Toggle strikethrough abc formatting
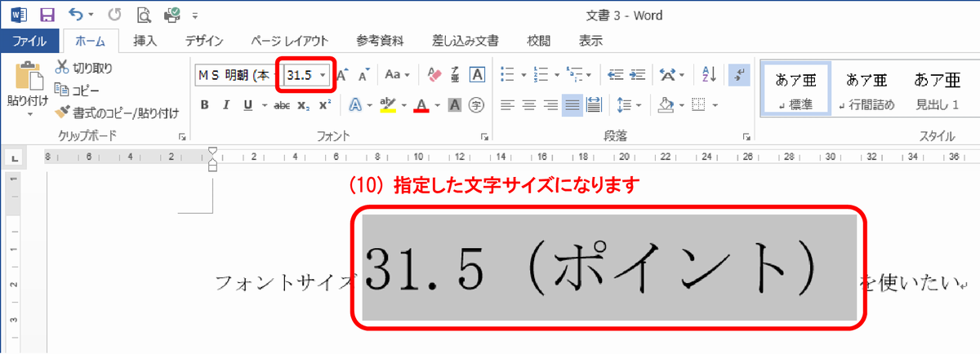This screenshot has width=980, height=354. (283, 104)
